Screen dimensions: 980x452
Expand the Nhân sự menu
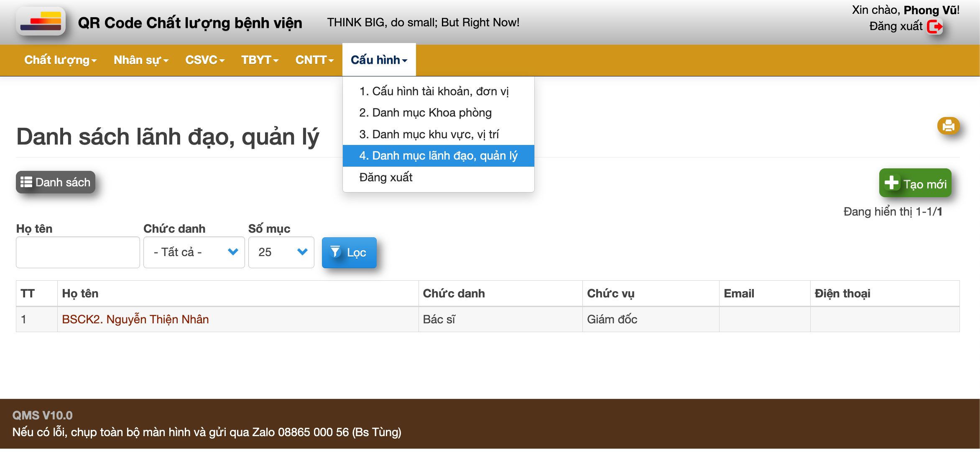click(141, 60)
